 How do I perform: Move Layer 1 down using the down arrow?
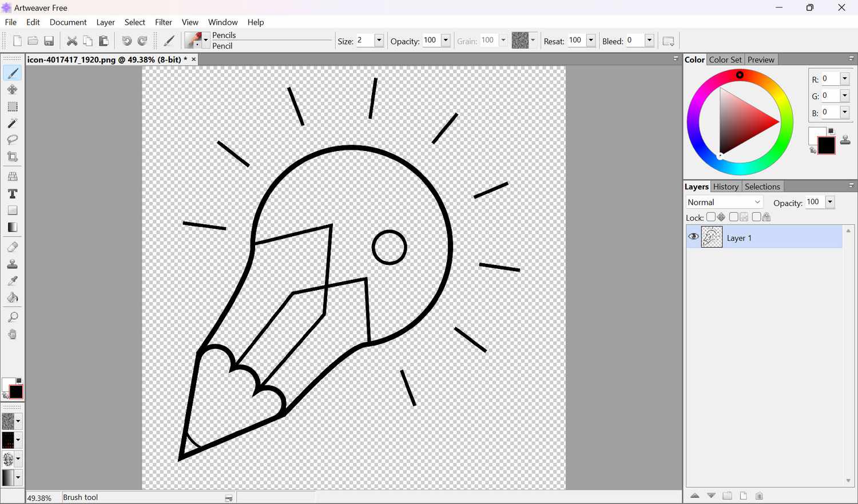coord(711,495)
